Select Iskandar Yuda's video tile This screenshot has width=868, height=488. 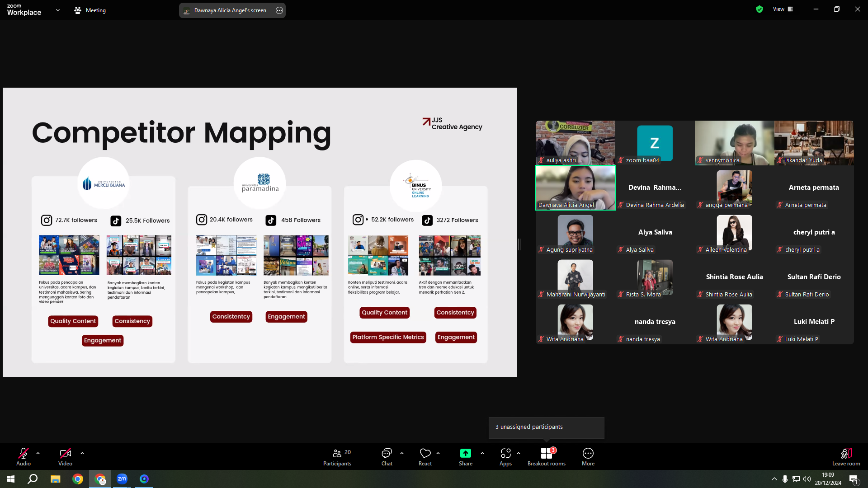[x=814, y=143]
